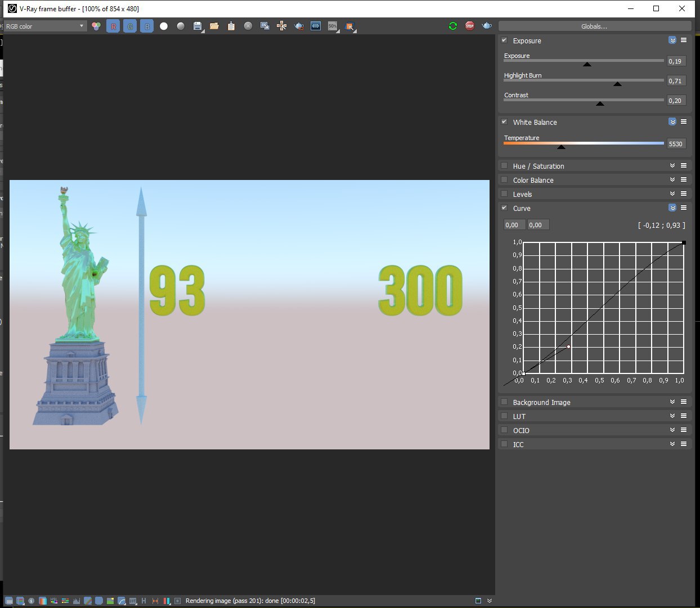700x608 pixels.
Task: Disable the White Balance checkbox
Action: pyautogui.click(x=504, y=122)
